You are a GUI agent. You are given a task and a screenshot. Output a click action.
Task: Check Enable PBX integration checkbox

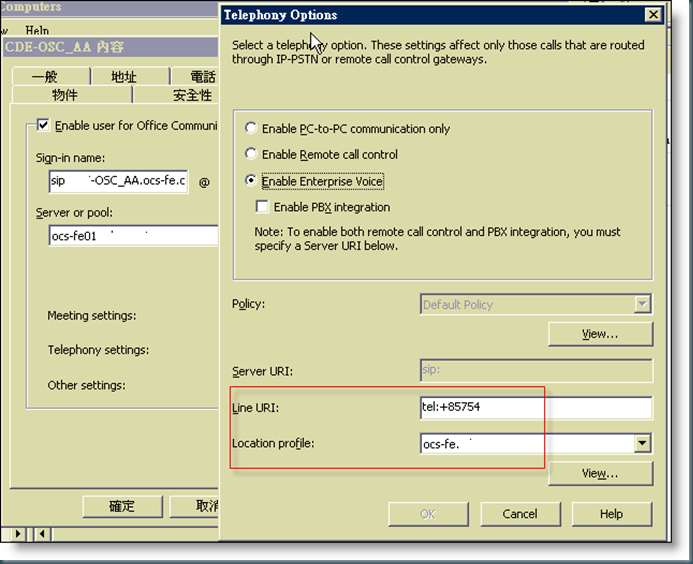[262, 207]
